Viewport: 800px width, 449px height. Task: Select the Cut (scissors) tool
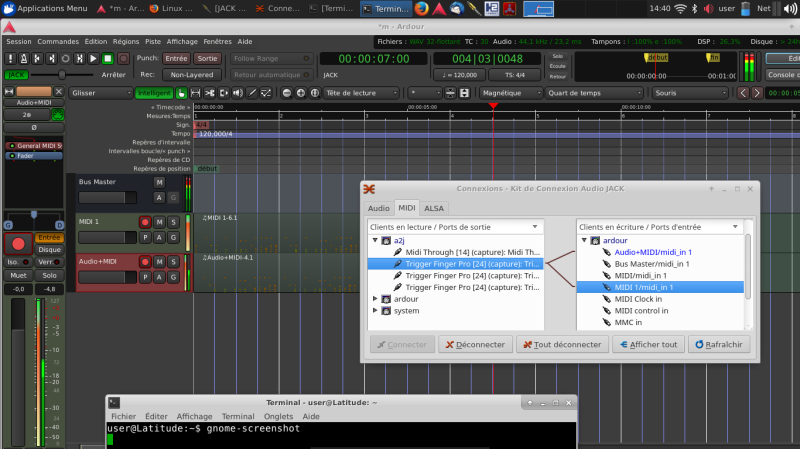pyautogui.click(x=210, y=93)
